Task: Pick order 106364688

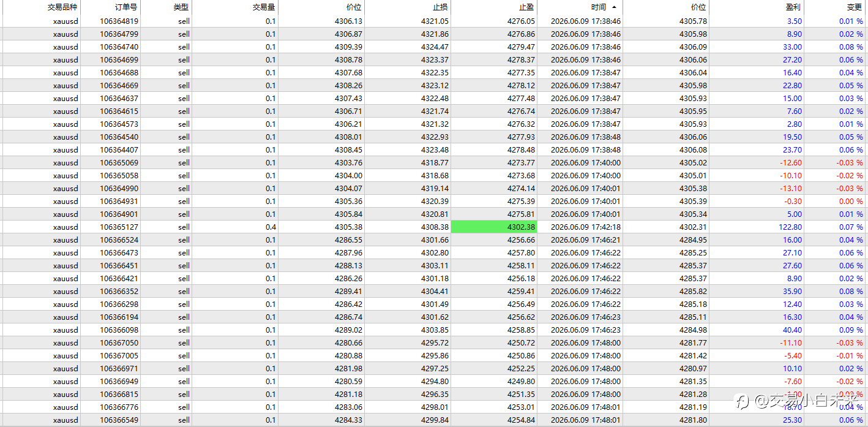Action: (x=119, y=72)
